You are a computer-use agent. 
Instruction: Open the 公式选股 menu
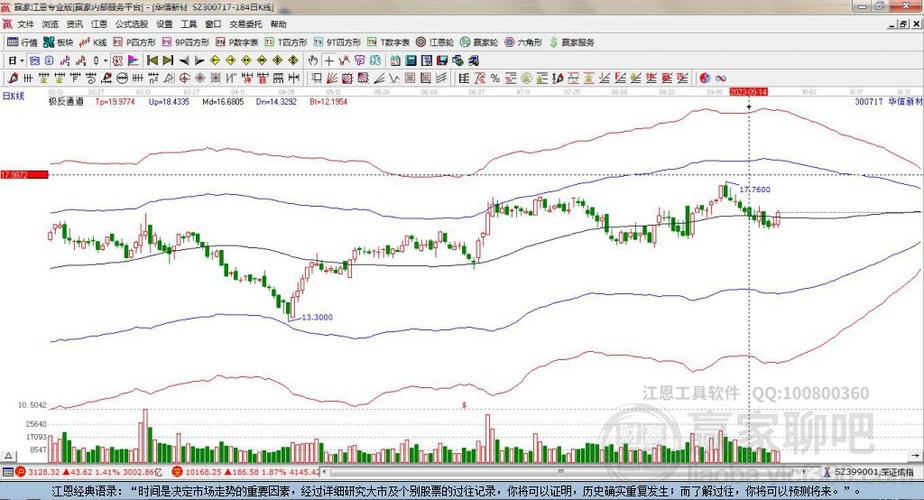tap(131, 24)
